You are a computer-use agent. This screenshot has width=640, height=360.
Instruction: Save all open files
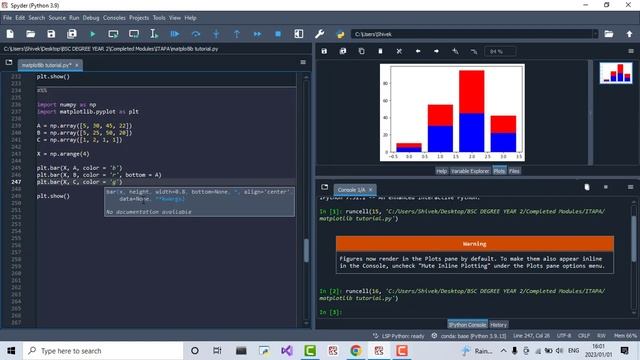coord(72,34)
